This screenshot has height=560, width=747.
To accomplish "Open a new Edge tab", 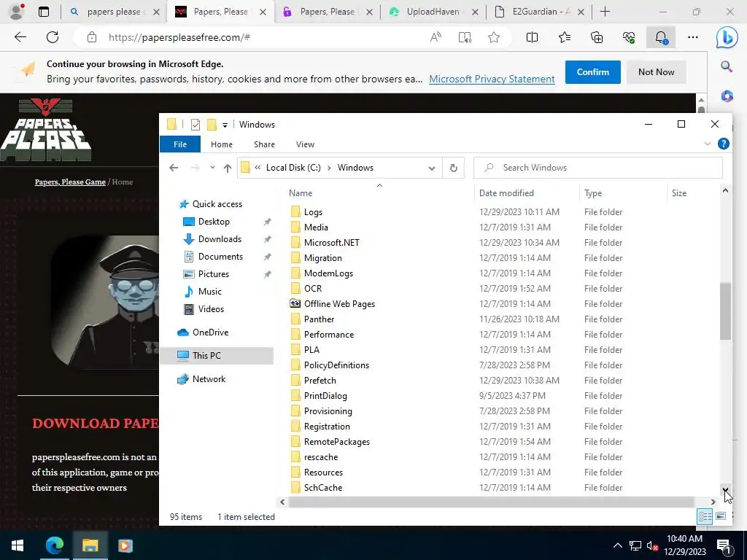I will pos(605,12).
